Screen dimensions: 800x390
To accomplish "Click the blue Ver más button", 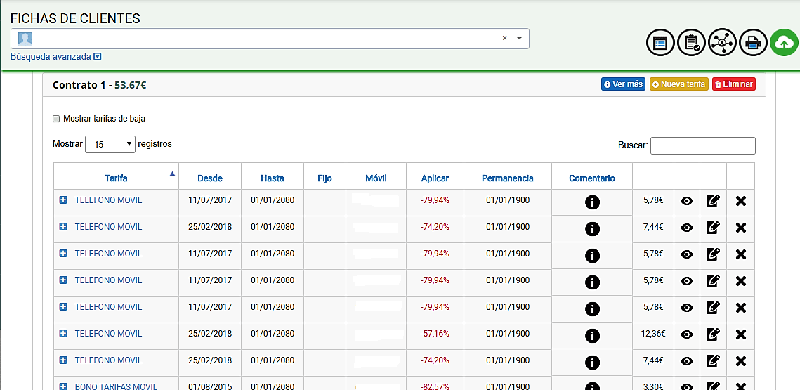I will 623,84.
